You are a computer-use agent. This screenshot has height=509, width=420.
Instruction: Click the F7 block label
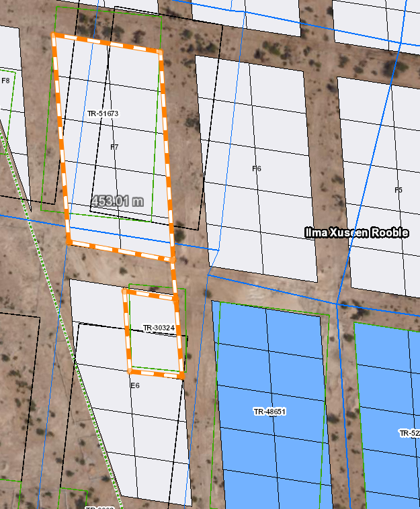(114, 147)
